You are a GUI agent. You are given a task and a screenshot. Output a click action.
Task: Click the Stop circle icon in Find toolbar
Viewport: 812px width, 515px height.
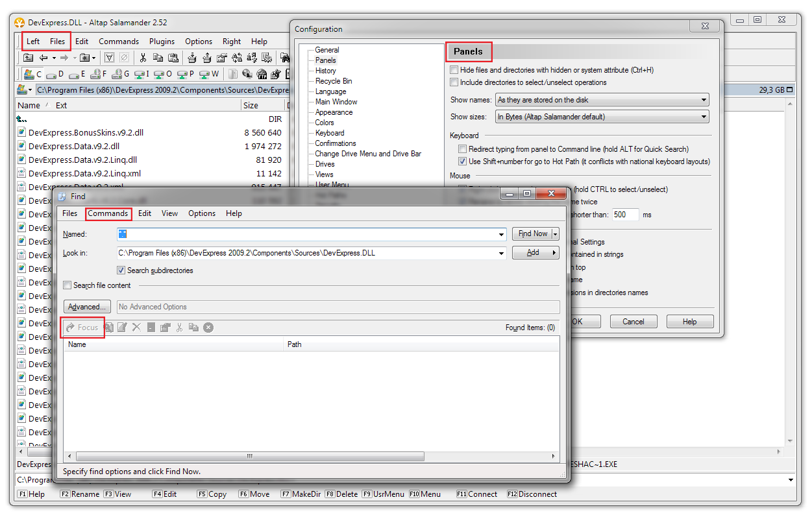208,328
